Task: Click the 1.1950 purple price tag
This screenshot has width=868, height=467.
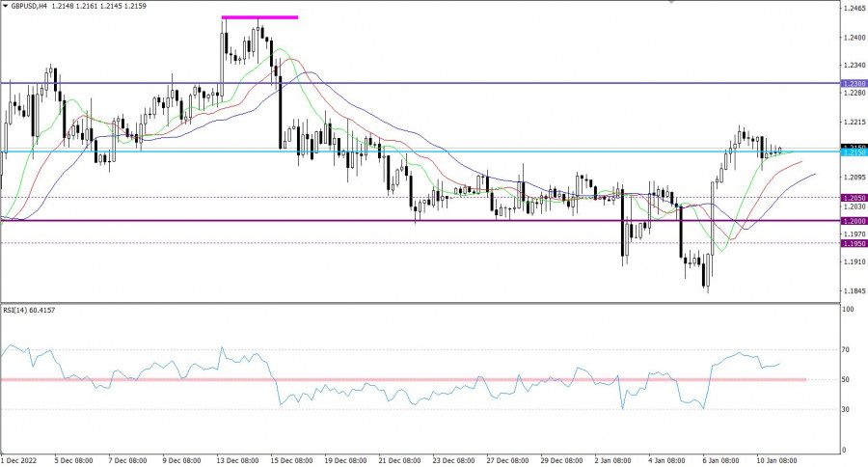Action: point(853,243)
